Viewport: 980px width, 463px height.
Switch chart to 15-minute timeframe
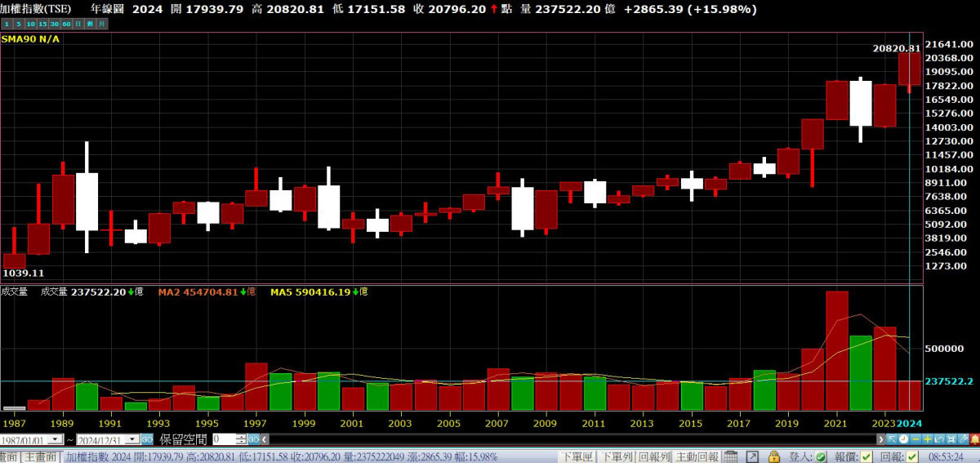pos(42,24)
